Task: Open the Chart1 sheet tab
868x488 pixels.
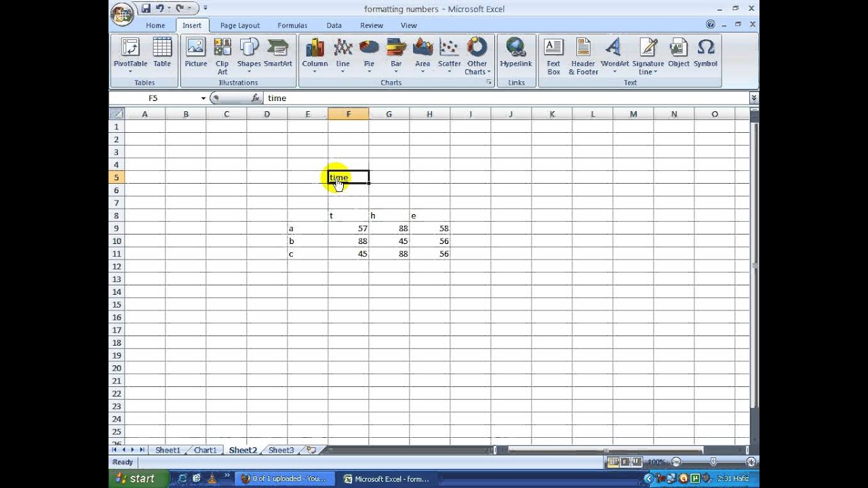Action: 205,450
